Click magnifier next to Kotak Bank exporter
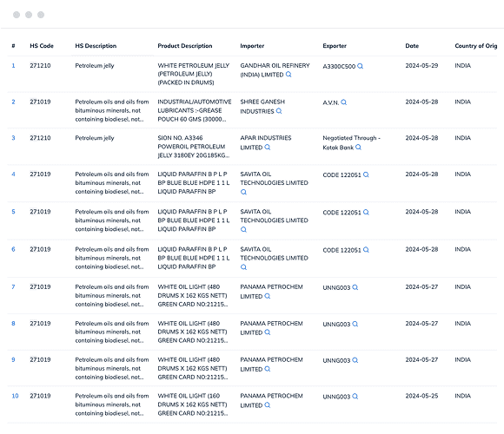Viewport: 504px width, 434px height. 358,148
